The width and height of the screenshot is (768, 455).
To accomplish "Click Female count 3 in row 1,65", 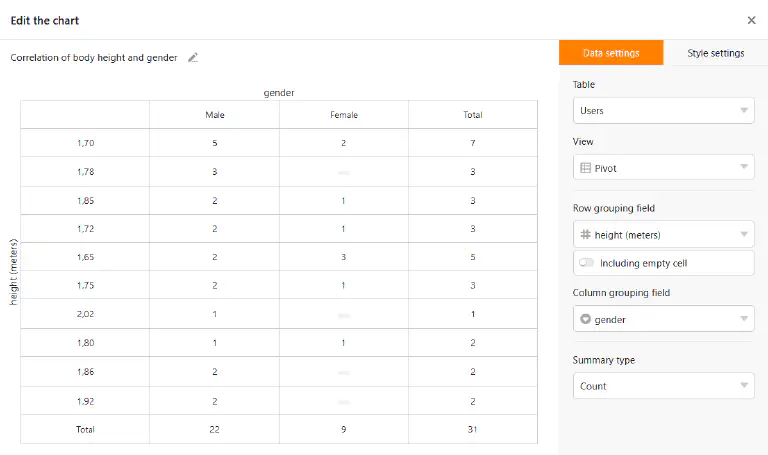I will (343, 257).
